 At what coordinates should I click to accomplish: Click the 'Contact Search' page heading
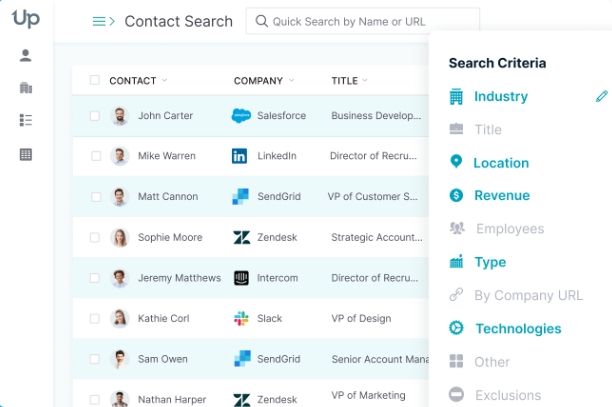[x=178, y=21]
